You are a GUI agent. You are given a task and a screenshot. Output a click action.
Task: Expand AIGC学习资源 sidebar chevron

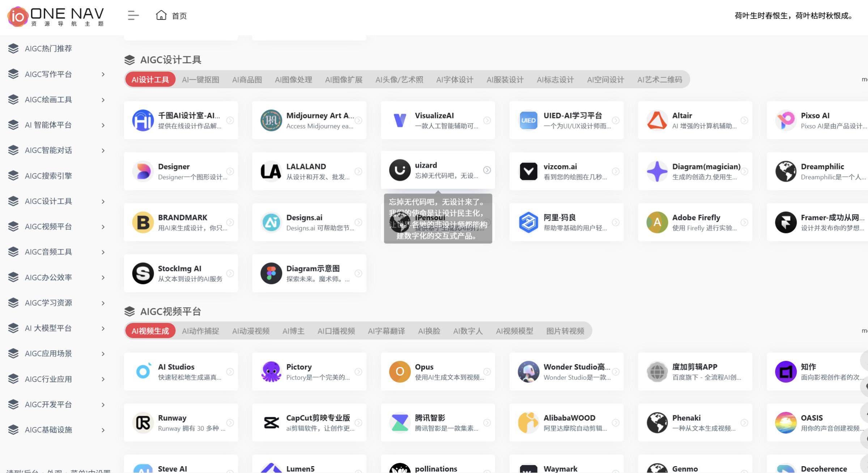pyautogui.click(x=103, y=303)
